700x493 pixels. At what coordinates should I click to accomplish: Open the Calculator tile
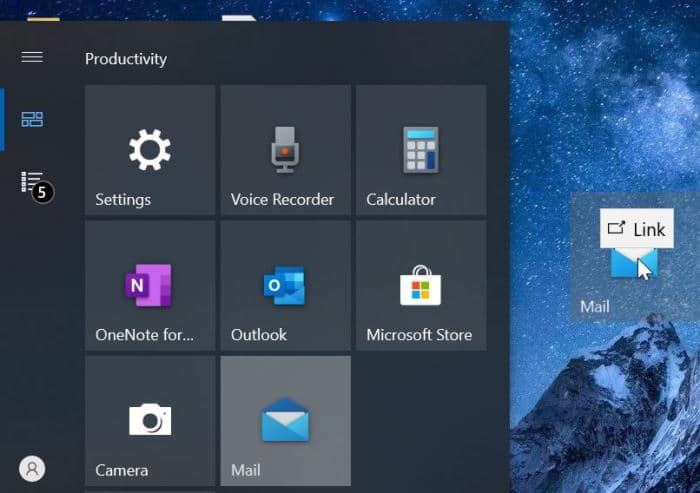click(421, 150)
